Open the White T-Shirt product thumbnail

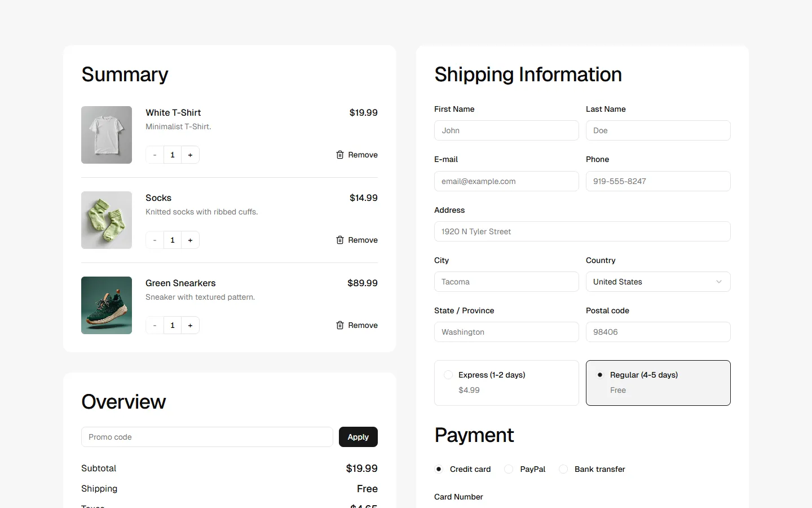(107, 135)
